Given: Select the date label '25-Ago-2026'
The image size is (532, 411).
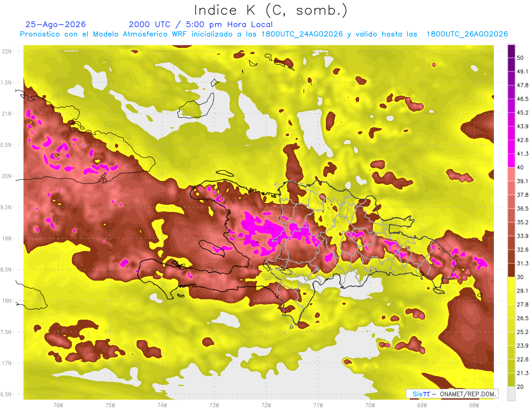Looking at the screenshot, I should tap(55, 24).
